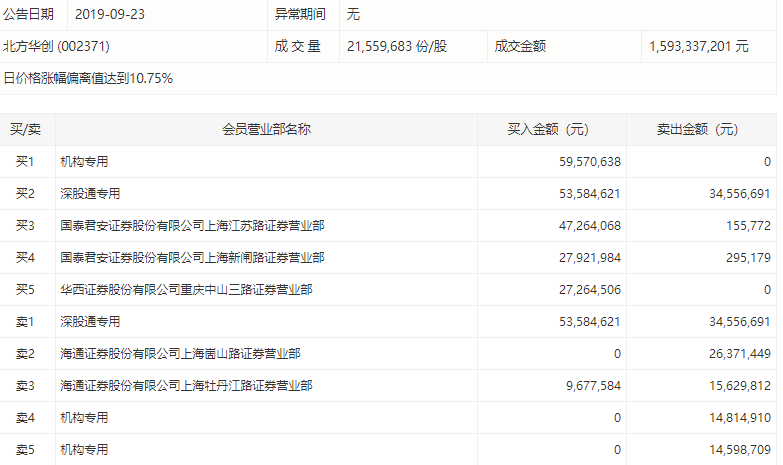Click the stock name 北方华创 (002371)

(56, 46)
